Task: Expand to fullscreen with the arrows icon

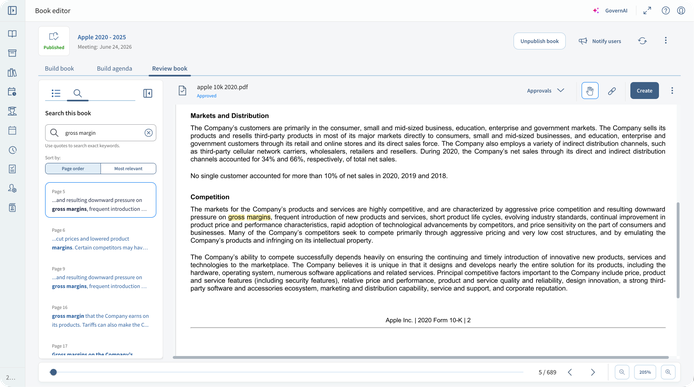Action: pos(647,11)
